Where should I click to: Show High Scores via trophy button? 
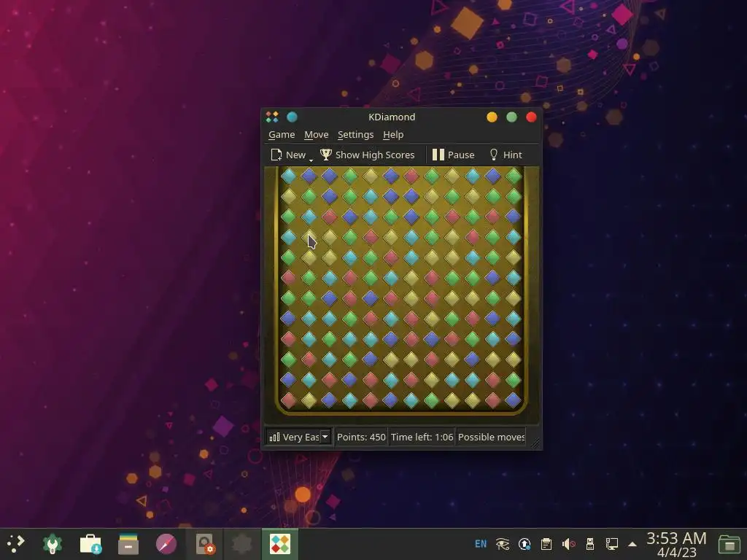pos(367,155)
